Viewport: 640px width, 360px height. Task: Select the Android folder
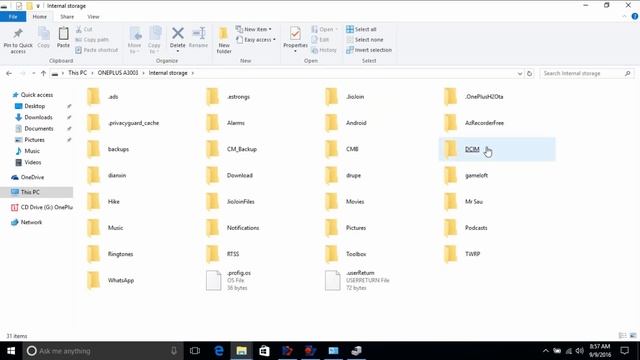pos(356,123)
